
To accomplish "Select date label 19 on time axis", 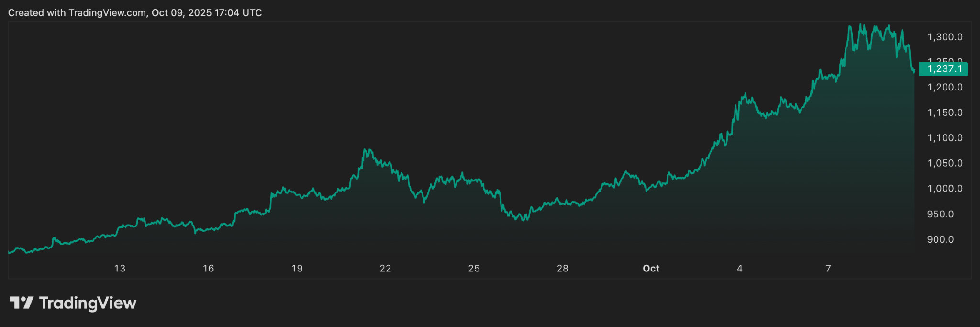I will (297, 269).
